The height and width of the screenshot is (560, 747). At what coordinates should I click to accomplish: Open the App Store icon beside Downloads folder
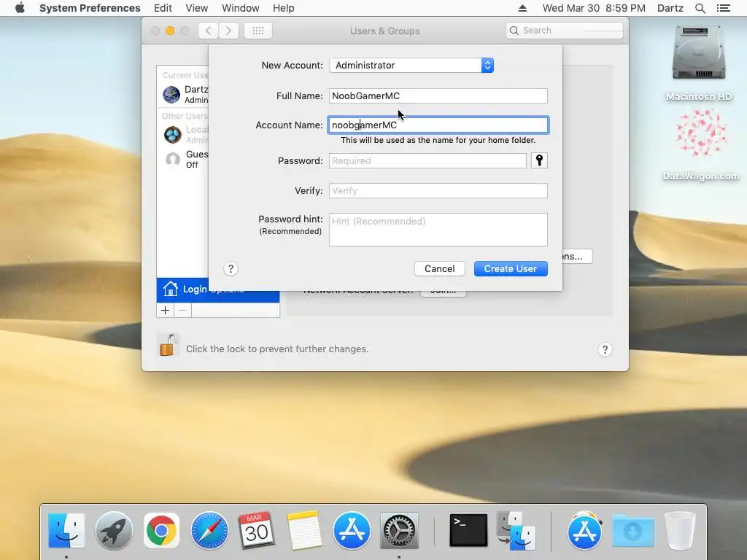(x=584, y=531)
